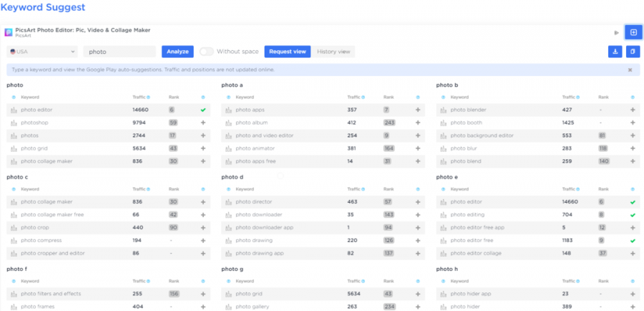
Task: Add photoshop keyword with plus icon
Action: pyautogui.click(x=203, y=123)
